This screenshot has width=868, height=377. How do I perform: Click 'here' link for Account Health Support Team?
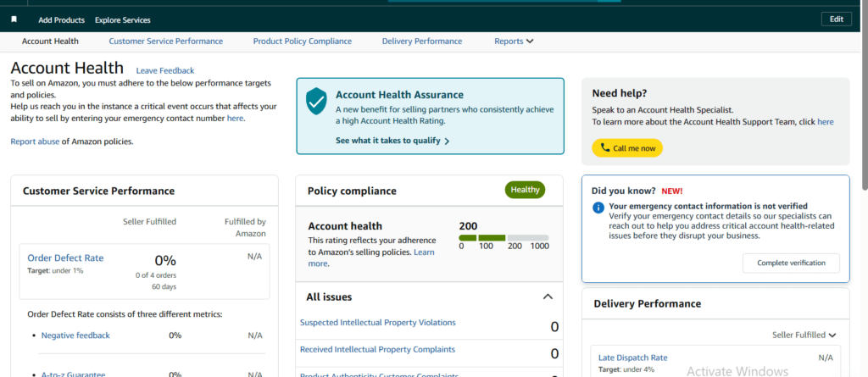[826, 122]
